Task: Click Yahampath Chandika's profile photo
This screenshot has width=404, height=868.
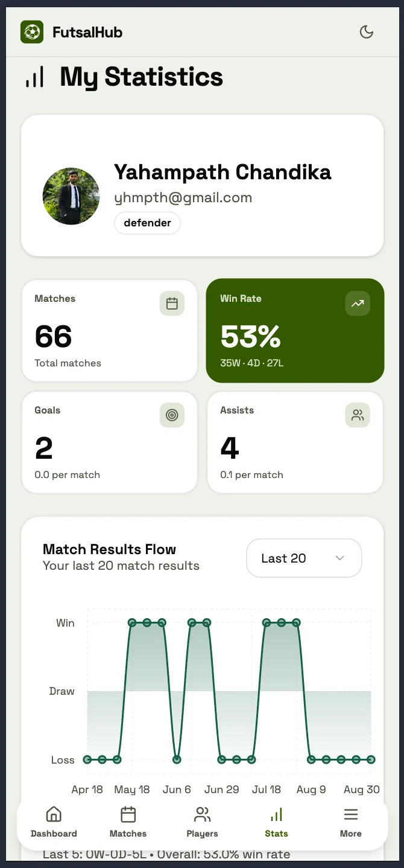Action: [x=71, y=196]
